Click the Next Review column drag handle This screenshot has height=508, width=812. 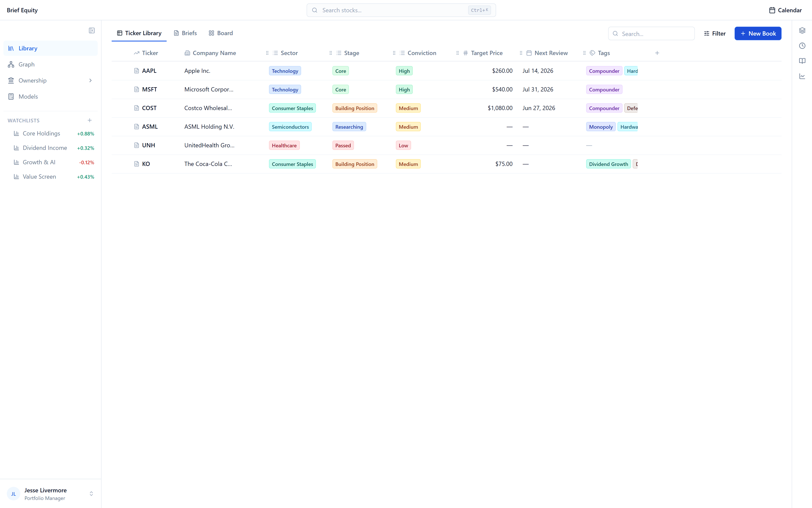pyautogui.click(x=521, y=53)
